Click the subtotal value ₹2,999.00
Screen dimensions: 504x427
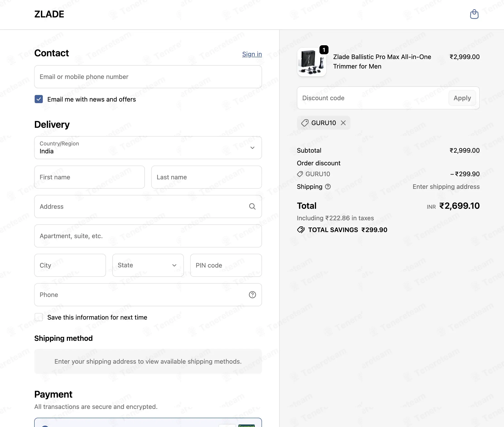[465, 151]
